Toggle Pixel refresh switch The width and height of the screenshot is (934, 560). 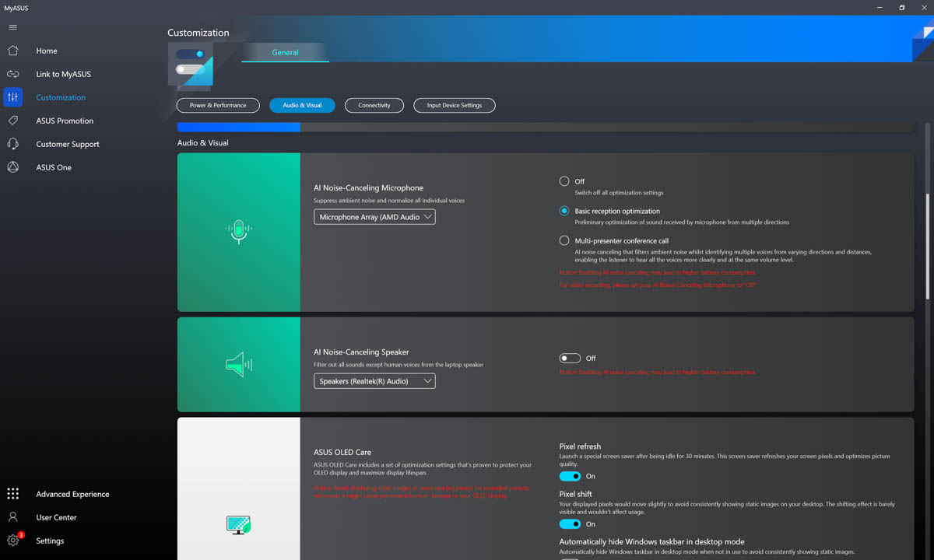coord(570,476)
